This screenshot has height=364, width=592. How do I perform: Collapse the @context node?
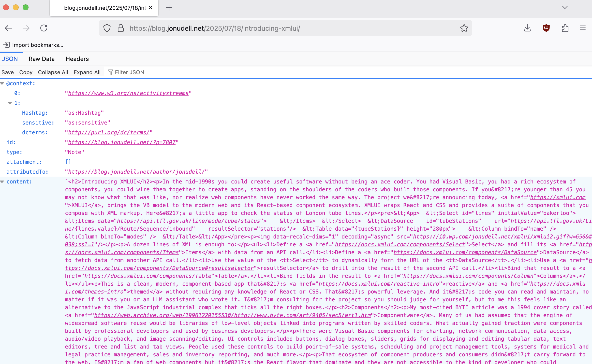pos(2,84)
